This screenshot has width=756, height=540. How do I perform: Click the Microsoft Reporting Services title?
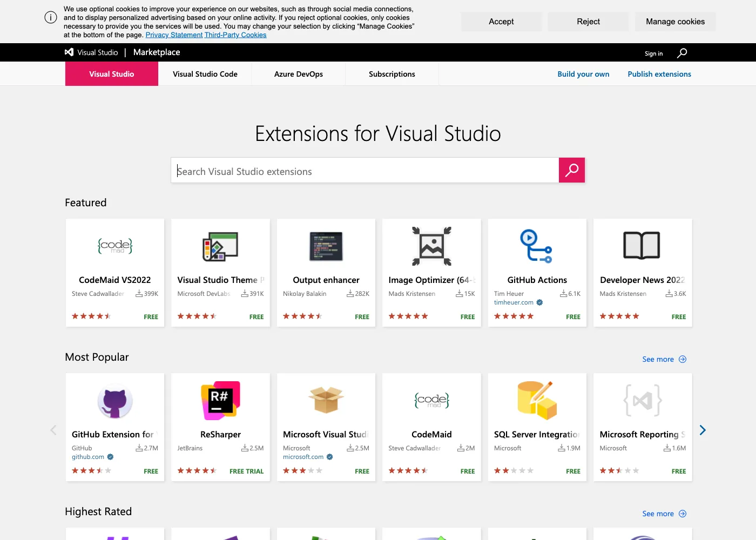[x=643, y=434]
